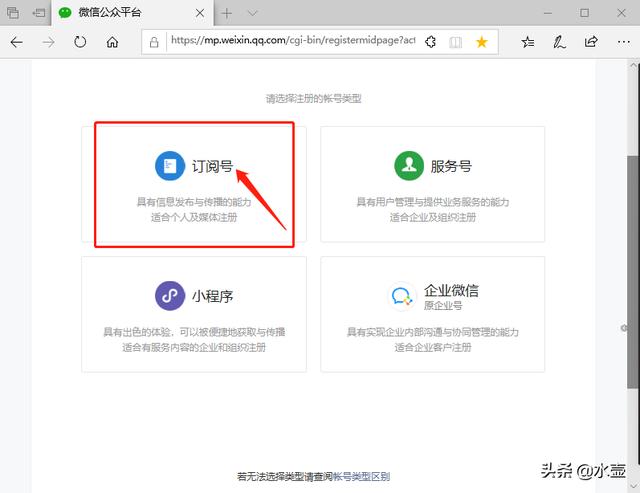The height and width of the screenshot is (493, 640).
Task: Click text 具有信息发布与传播的能力
Action: [194, 202]
